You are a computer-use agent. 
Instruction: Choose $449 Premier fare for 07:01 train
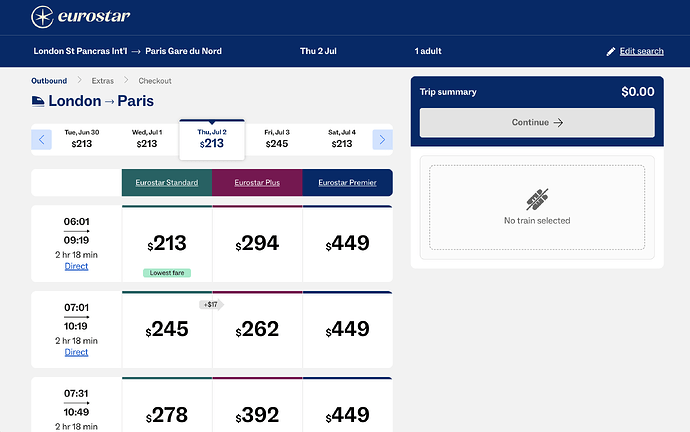347,329
